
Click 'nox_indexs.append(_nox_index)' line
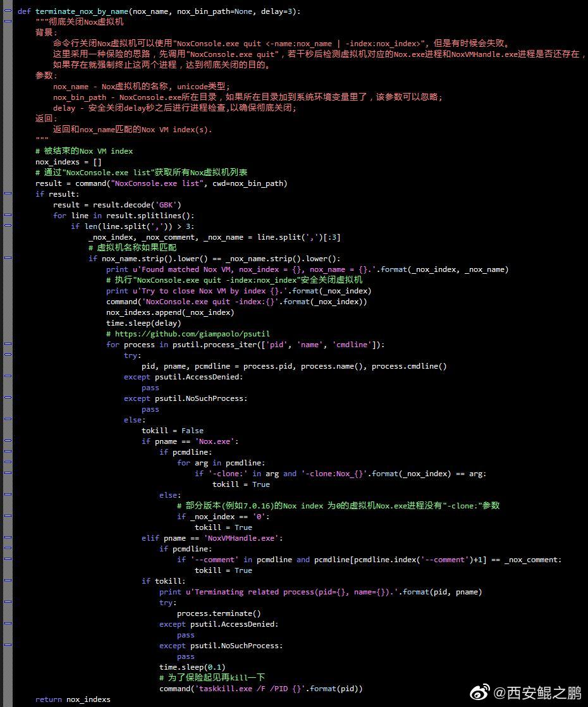170,312
